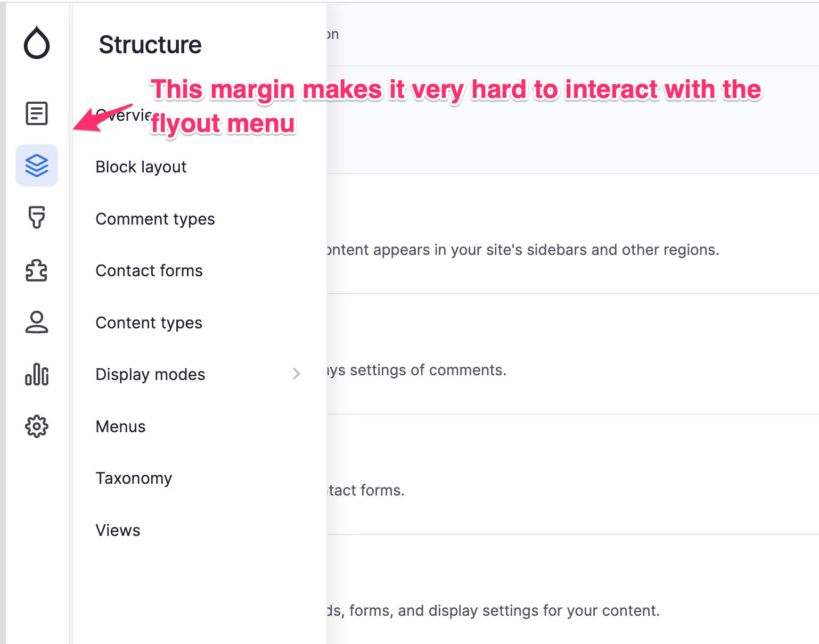Navigate to Menus
The width and height of the screenshot is (819, 644).
tap(120, 427)
